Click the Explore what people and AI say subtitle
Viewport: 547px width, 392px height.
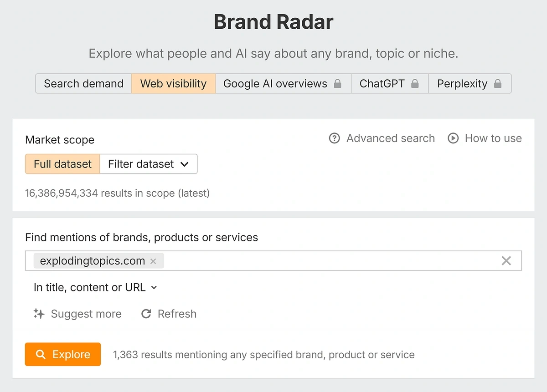point(273,53)
